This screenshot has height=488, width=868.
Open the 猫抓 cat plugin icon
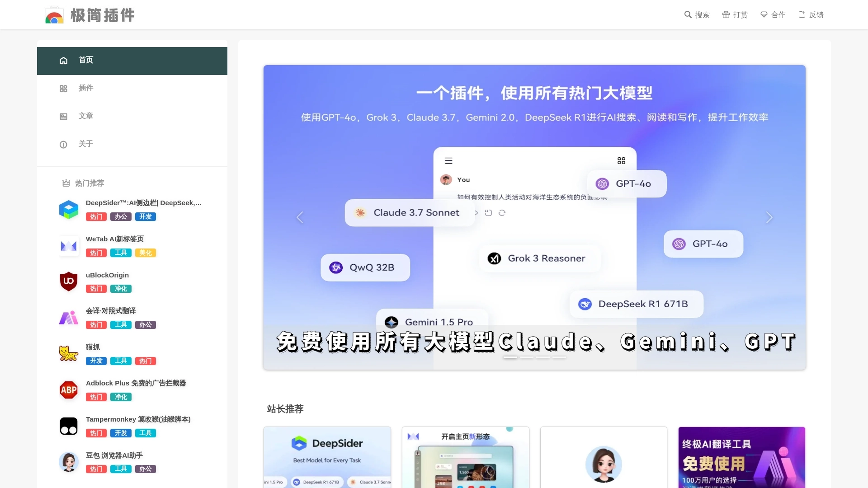click(69, 354)
